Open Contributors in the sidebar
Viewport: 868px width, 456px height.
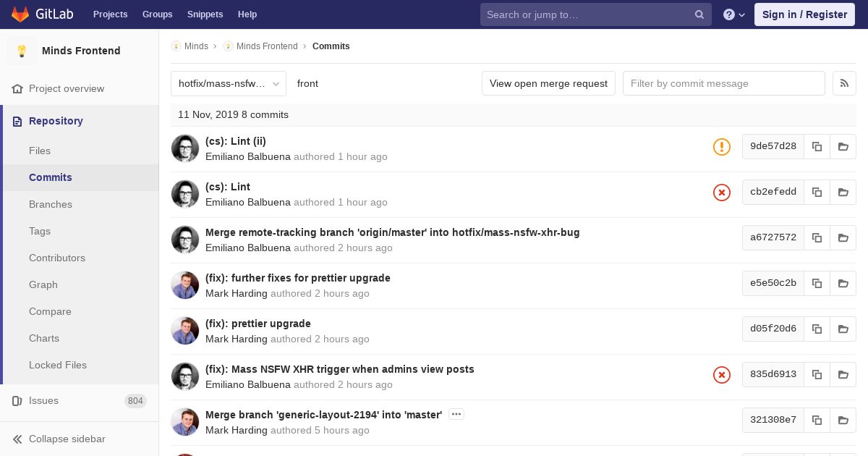coord(57,258)
